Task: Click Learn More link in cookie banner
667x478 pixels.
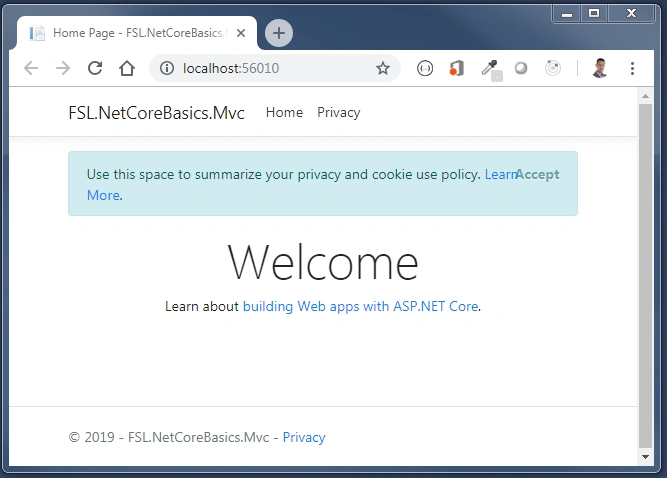Action: [x=500, y=174]
